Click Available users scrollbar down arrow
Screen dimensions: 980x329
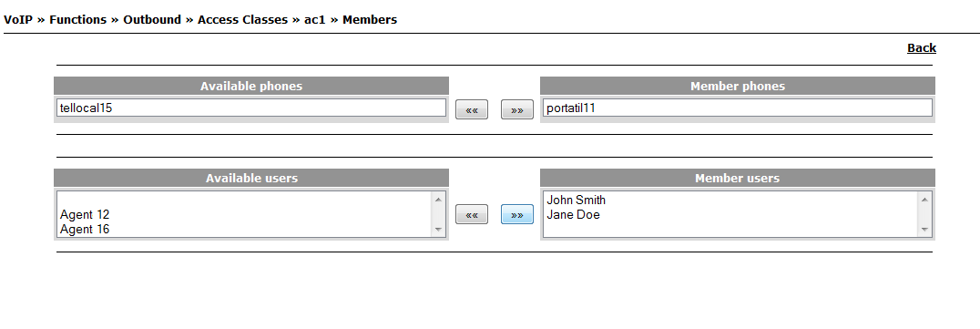click(438, 230)
